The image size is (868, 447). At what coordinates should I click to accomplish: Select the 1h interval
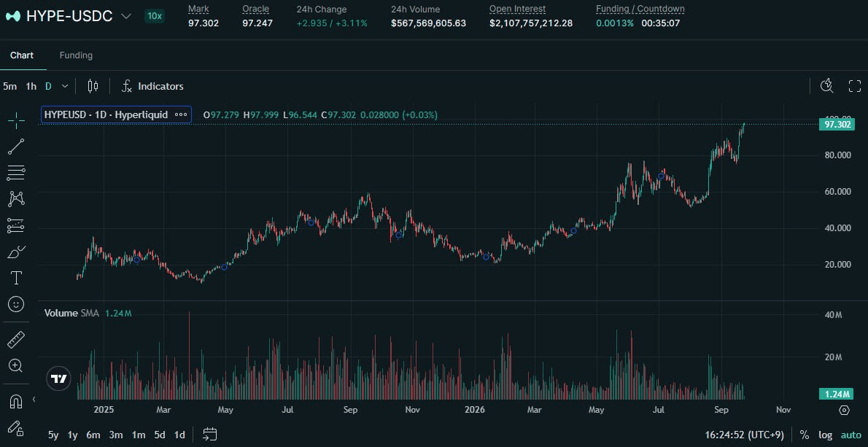coord(31,86)
